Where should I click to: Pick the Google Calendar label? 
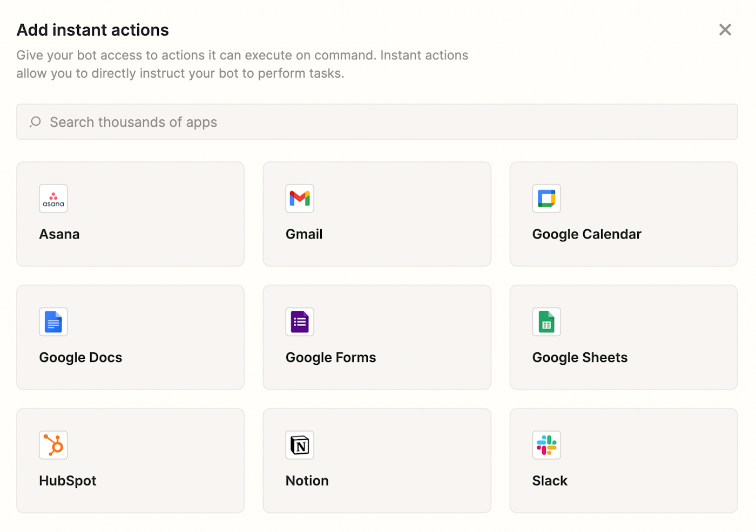click(x=586, y=234)
